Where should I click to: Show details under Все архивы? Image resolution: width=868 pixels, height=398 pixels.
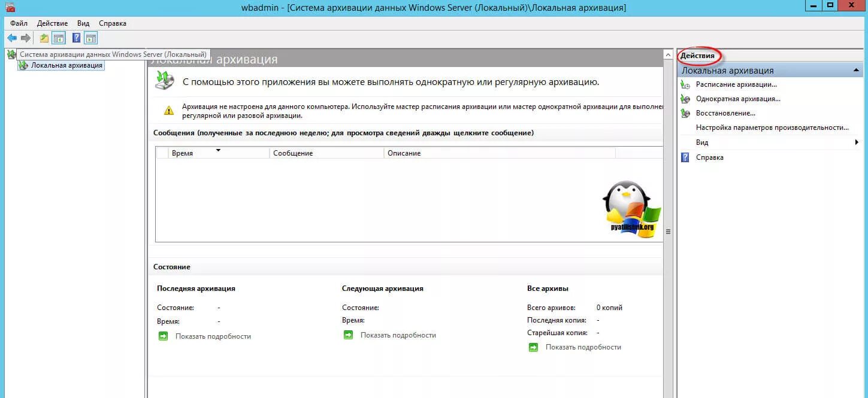(583, 347)
